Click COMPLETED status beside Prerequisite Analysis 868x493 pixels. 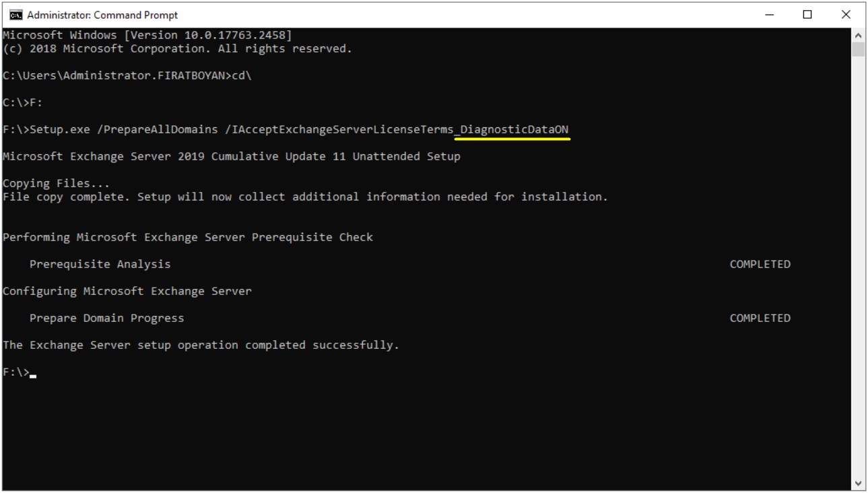(x=760, y=264)
